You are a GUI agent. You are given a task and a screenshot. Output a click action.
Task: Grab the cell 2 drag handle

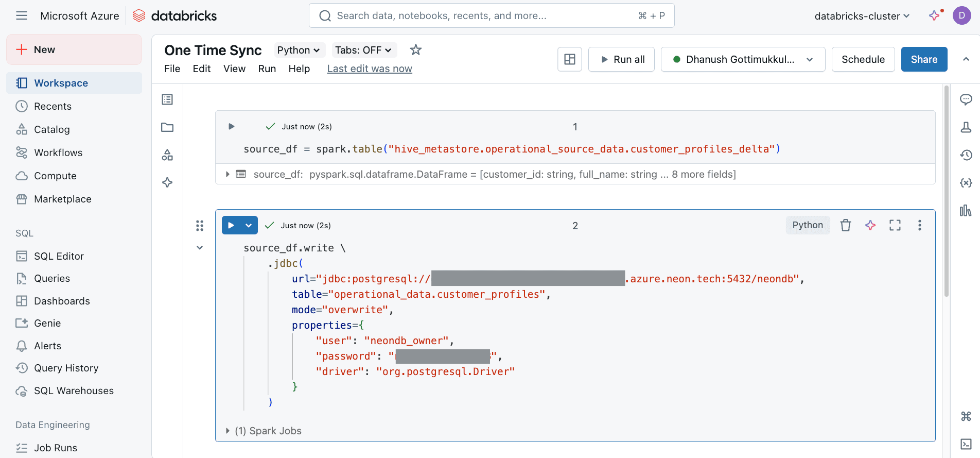tap(200, 226)
